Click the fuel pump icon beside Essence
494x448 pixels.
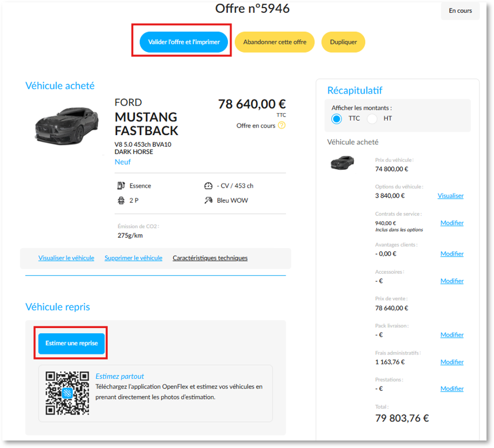pos(121,186)
